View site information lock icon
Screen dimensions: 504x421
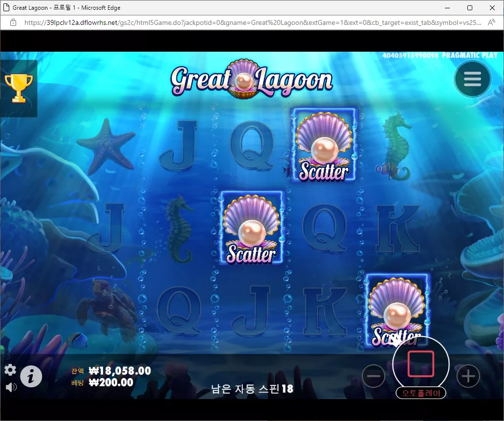13,22
